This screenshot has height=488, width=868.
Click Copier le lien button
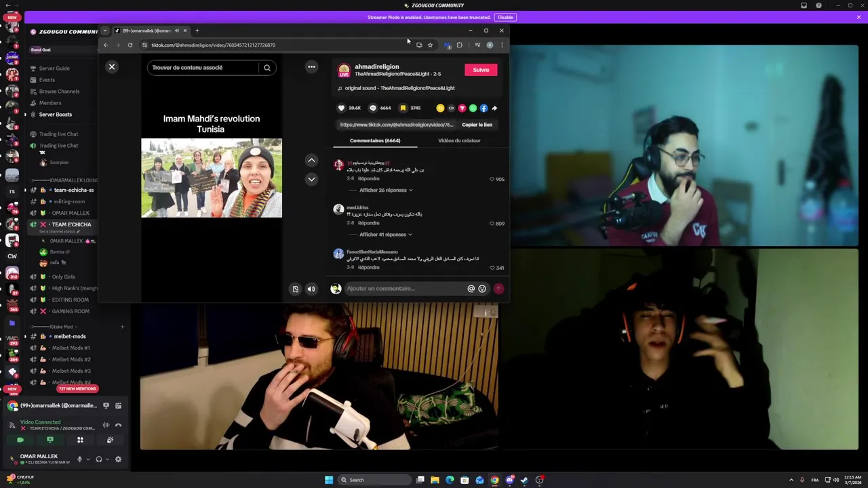[477, 125]
